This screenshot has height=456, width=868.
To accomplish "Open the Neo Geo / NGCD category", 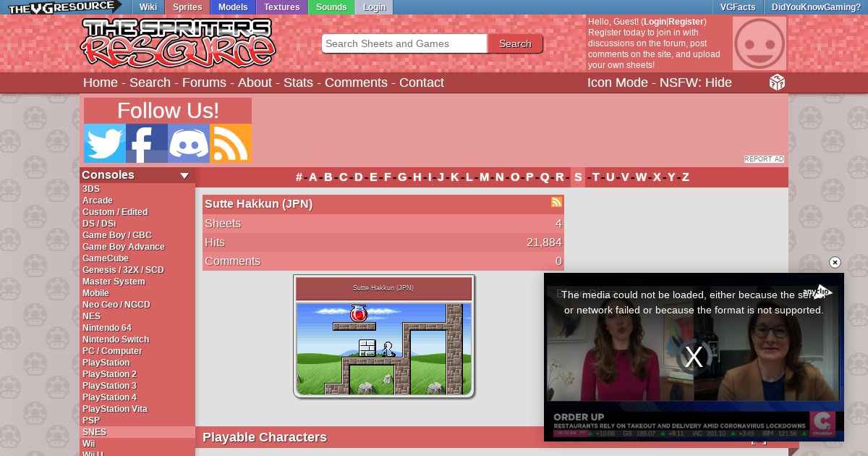I will tap(137, 305).
